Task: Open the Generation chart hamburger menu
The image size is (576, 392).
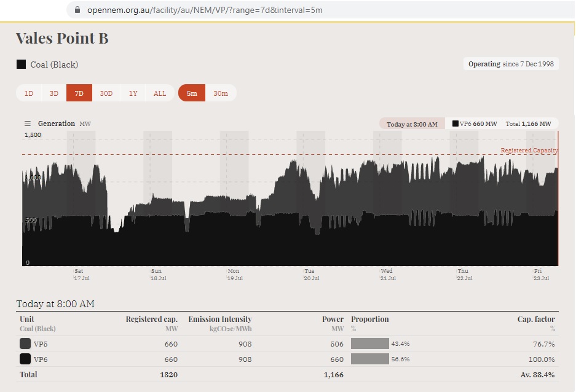Action: 28,123
